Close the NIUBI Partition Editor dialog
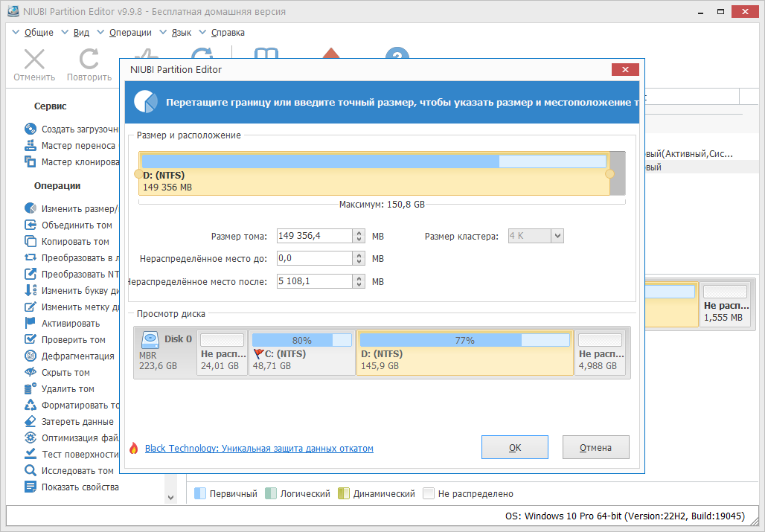Viewport: 765px width, 532px height. coord(625,70)
